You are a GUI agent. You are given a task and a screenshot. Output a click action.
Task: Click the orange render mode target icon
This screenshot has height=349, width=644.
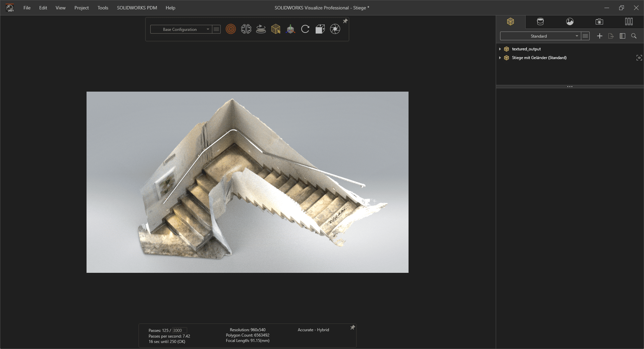[231, 29]
